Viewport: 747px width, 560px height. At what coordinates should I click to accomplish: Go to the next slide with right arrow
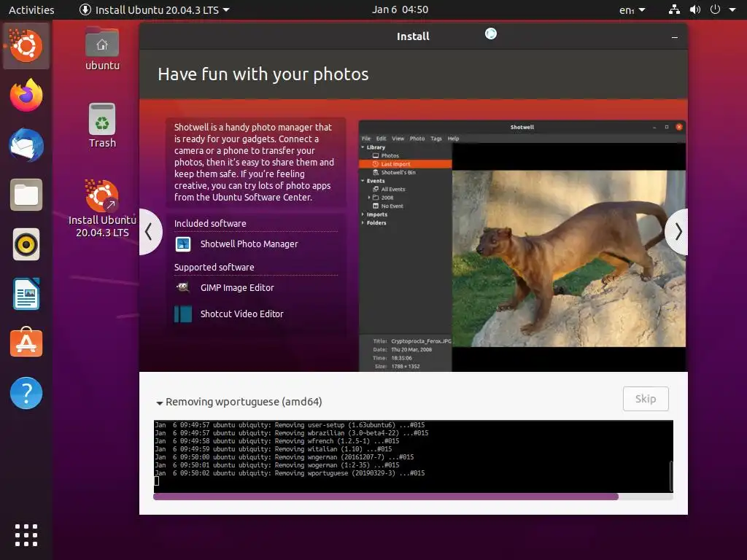677,232
